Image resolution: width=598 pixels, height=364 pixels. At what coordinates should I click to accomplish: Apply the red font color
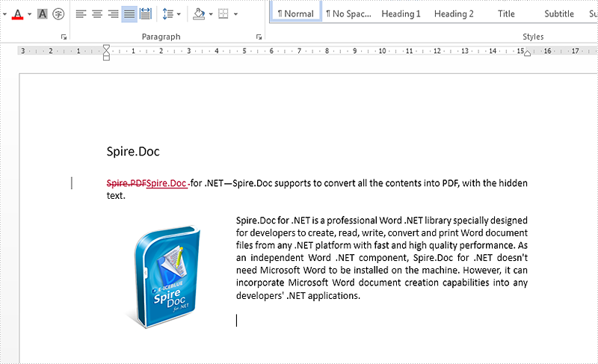coord(17,14)
